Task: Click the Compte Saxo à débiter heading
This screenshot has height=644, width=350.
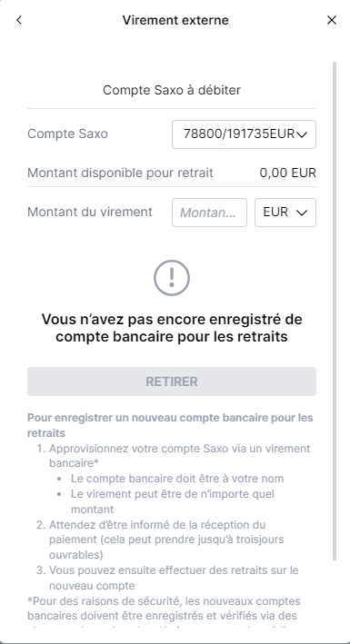Action: (x=172, y=90)
